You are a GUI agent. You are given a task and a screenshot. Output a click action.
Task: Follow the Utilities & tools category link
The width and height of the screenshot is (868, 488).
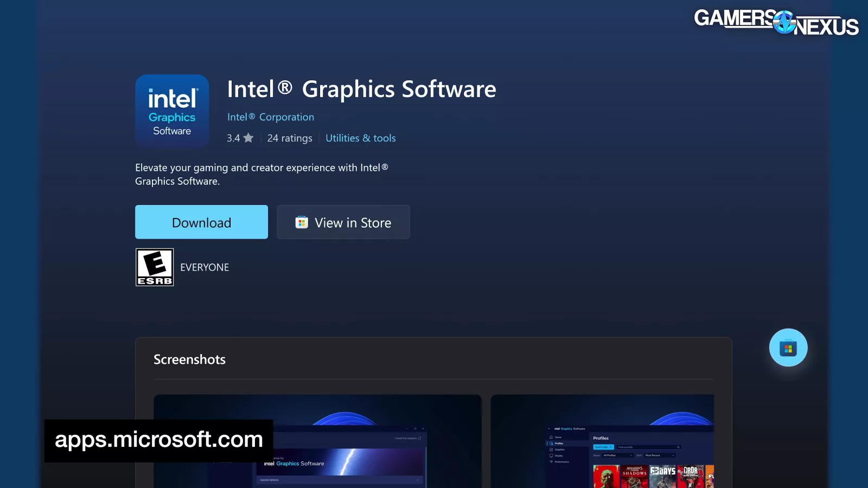point(360,138)
